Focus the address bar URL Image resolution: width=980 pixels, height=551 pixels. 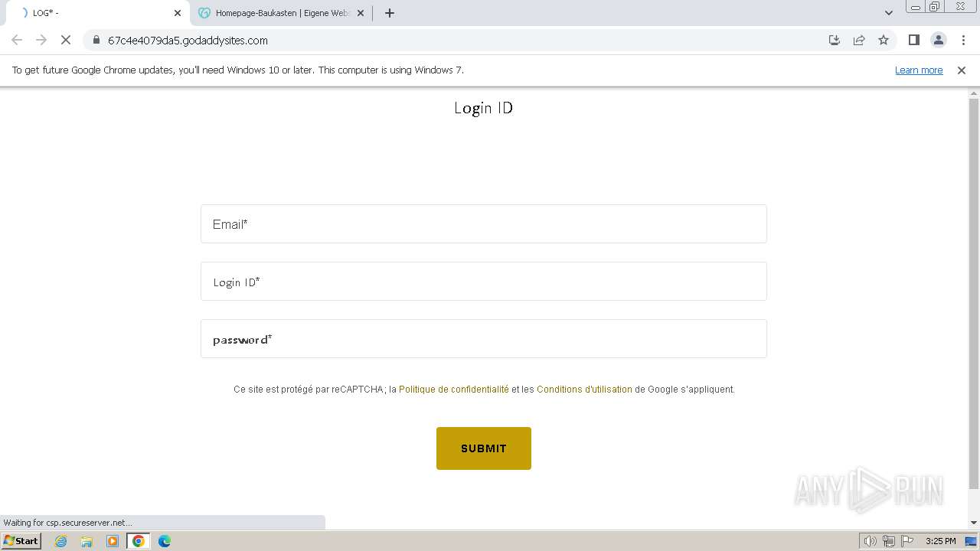tap(188, 40)
